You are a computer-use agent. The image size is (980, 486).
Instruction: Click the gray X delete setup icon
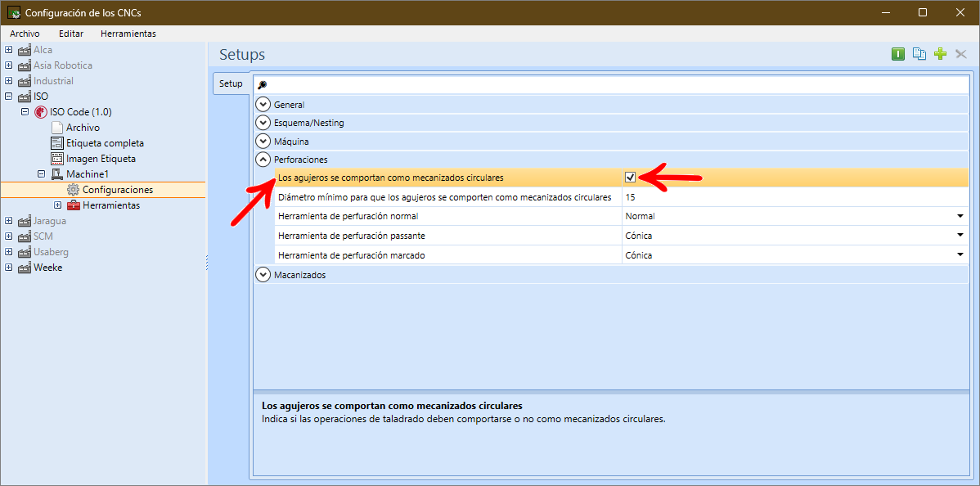961,55
